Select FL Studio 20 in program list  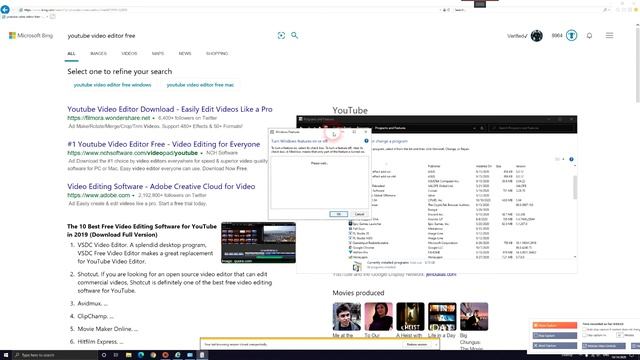pyautogui.click(x=360, y=233)
